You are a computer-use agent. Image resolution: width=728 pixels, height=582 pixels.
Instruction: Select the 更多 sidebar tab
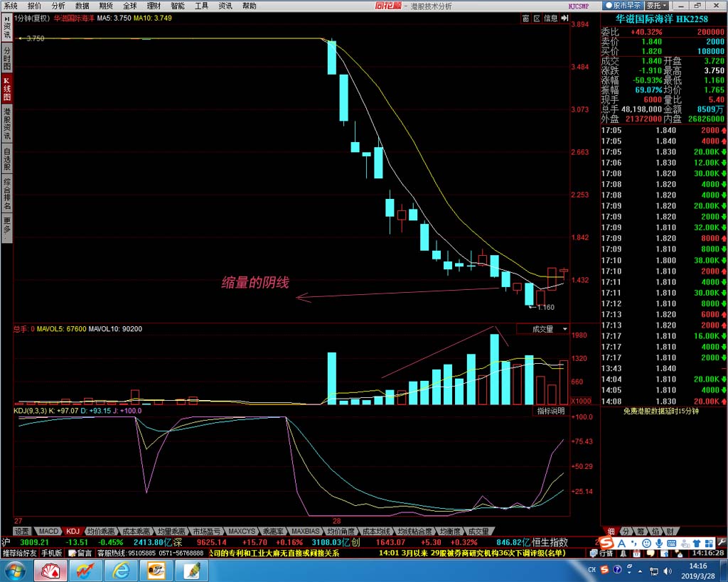(x=7, y=227)
